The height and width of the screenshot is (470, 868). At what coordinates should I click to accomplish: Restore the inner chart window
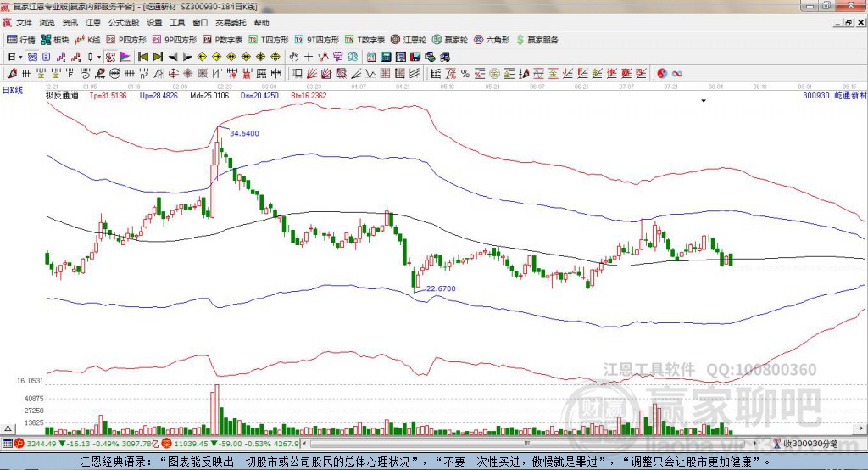click(x=849, y=23)
